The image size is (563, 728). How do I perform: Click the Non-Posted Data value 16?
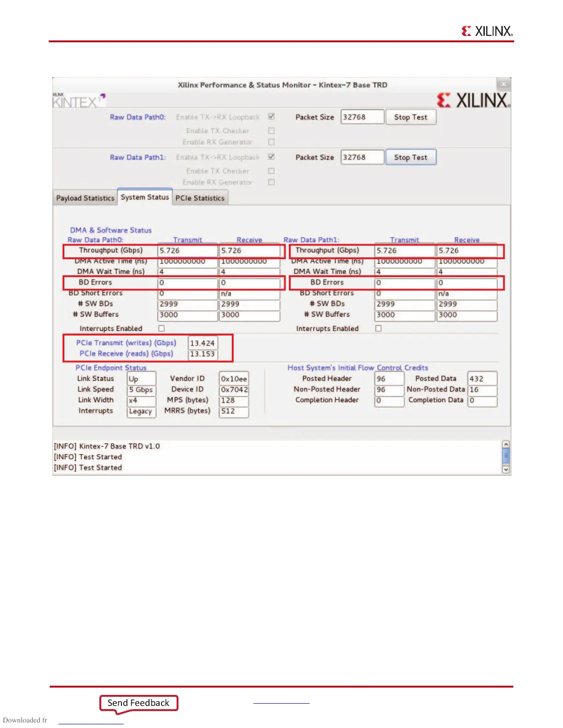coord(483,390)
